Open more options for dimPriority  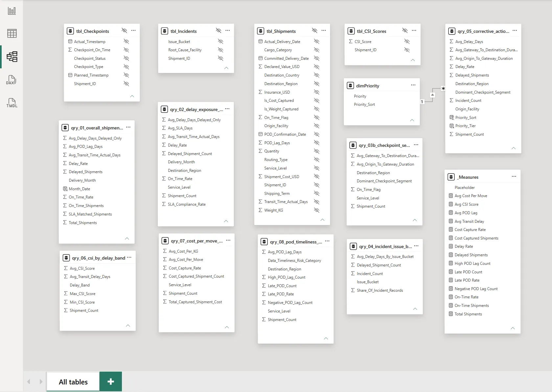(413, 85)
